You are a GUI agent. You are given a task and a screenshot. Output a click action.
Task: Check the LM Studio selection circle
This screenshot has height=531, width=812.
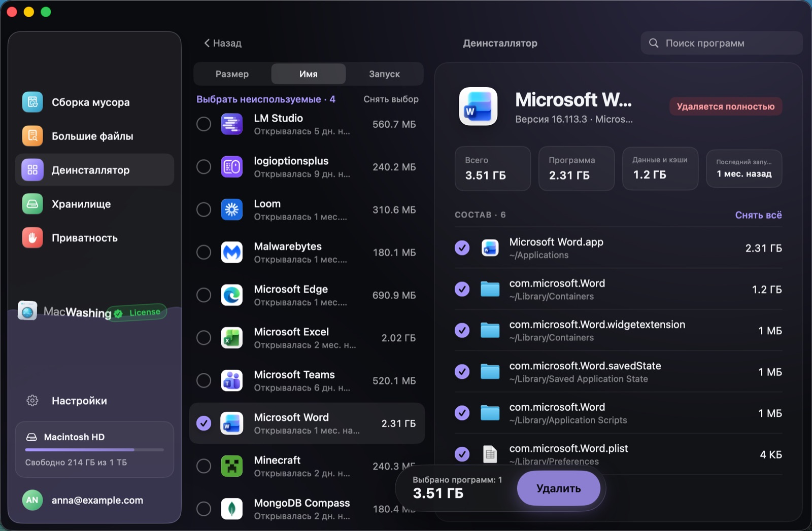click(204, 124)
